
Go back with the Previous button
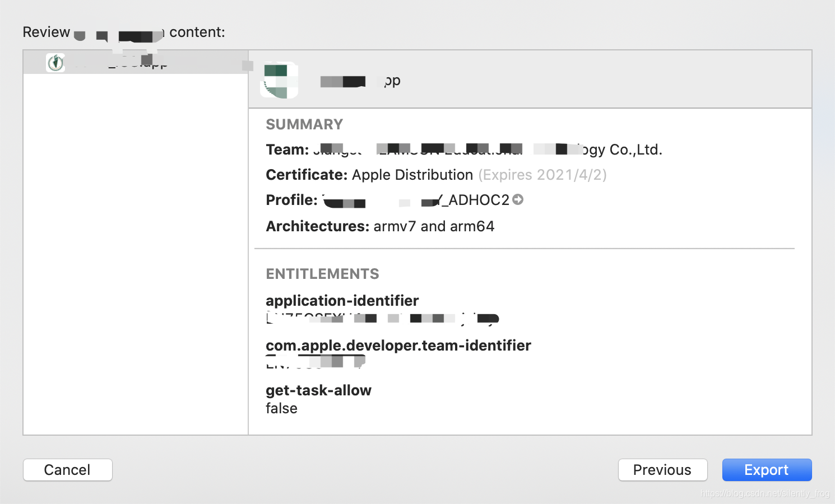point(662,470)
